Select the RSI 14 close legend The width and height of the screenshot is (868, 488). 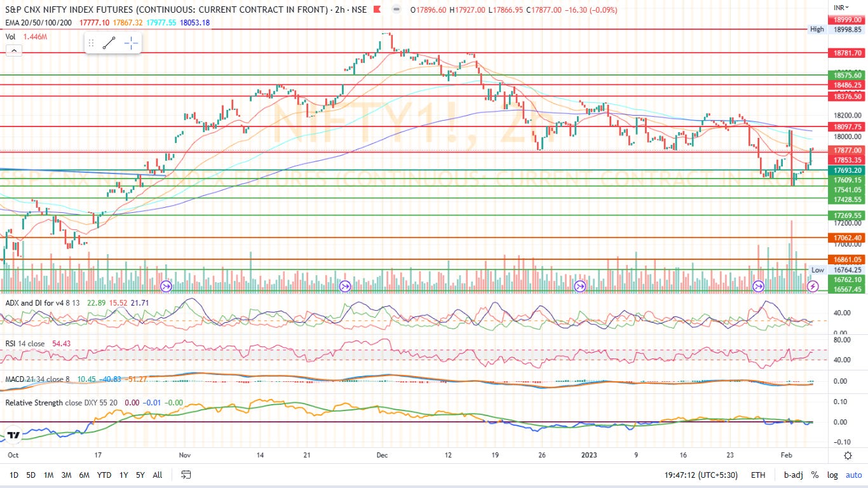coord(25,344)
